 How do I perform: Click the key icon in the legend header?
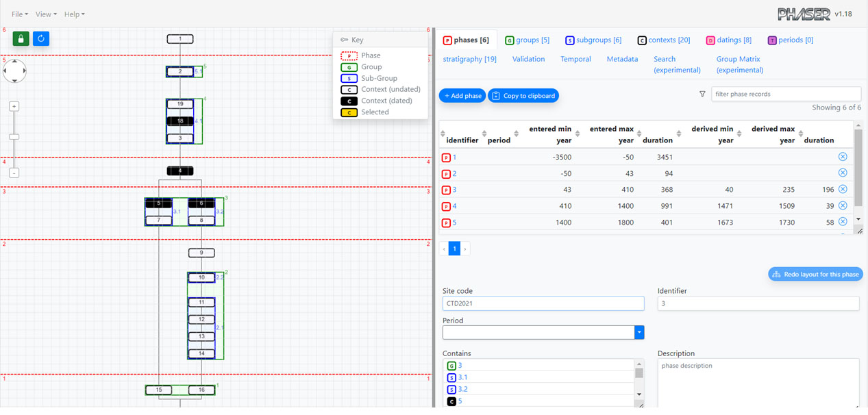pos(344,40)
